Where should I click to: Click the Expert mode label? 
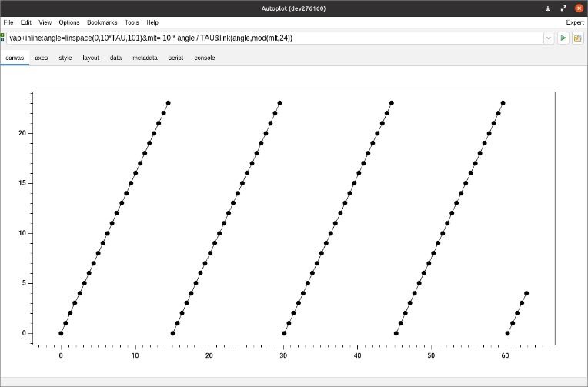pyautogui.click(x=574, y=22)
